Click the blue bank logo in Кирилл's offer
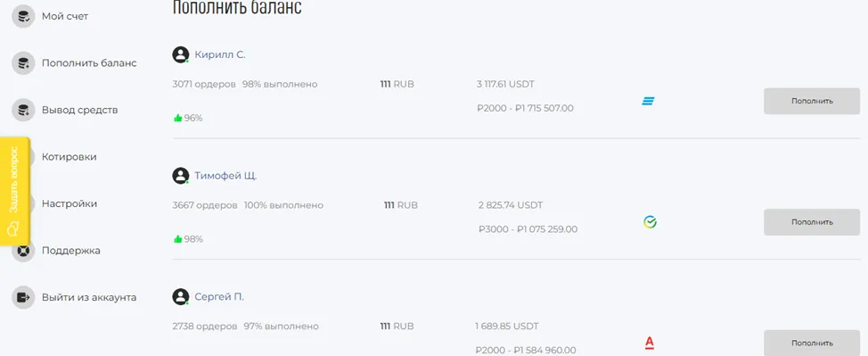This screenshot has width=868, height=356. point(648,101)
